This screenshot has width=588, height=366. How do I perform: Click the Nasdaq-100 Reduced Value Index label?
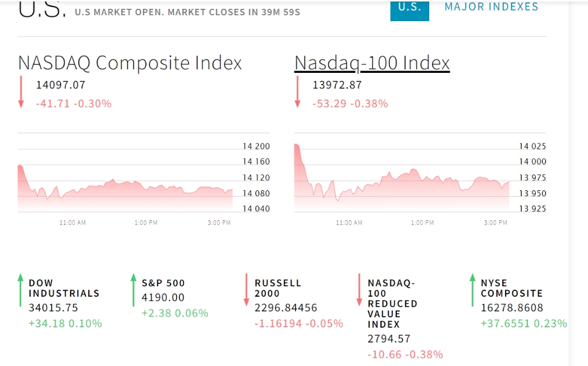click(392, 303)
